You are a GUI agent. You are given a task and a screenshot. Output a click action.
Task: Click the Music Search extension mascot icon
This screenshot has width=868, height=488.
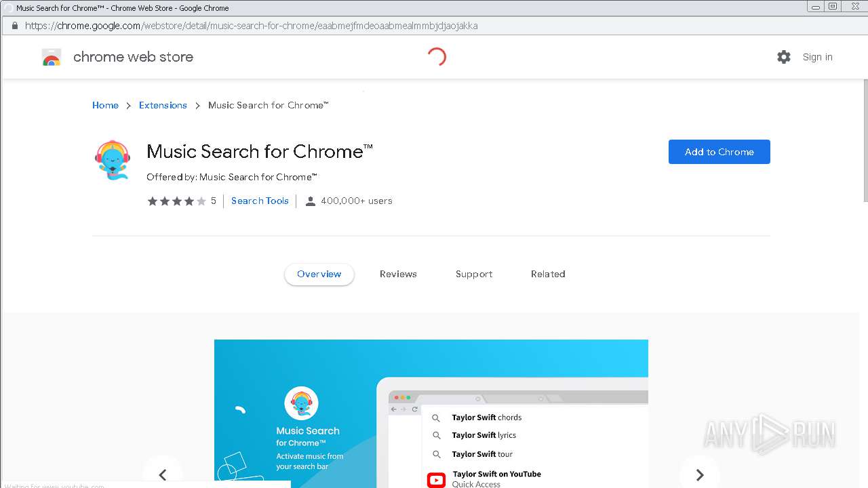pos(112,160)
